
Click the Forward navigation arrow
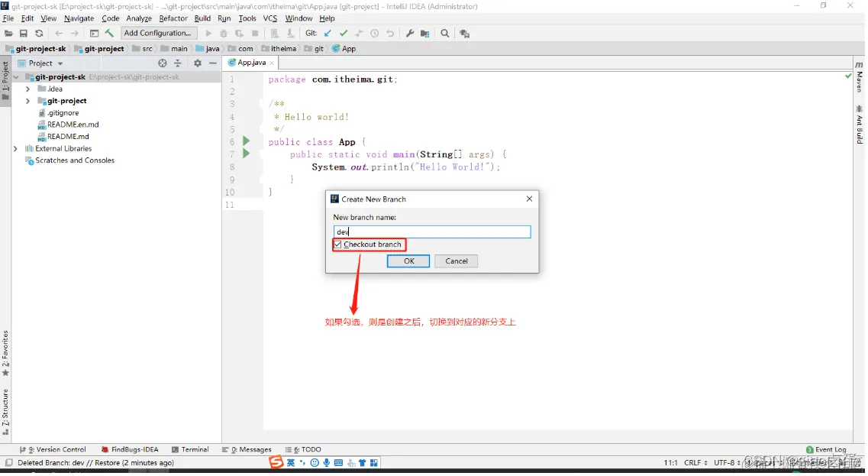74,34
